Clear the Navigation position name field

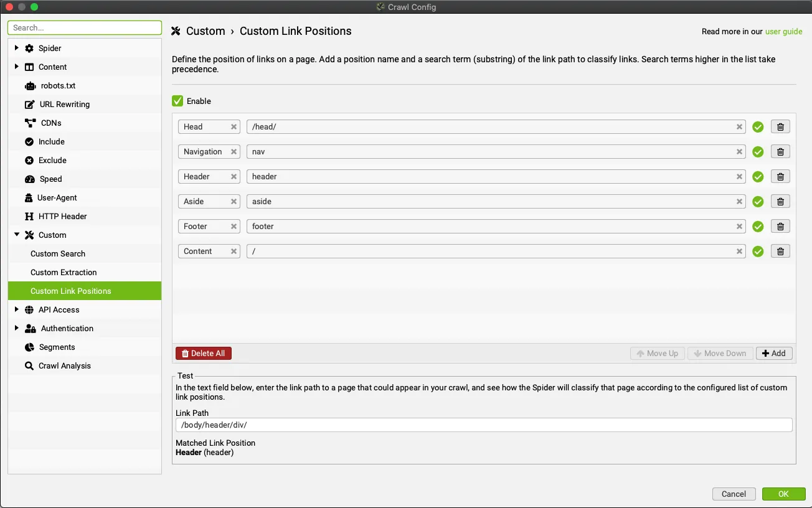[x=234, y=152]
